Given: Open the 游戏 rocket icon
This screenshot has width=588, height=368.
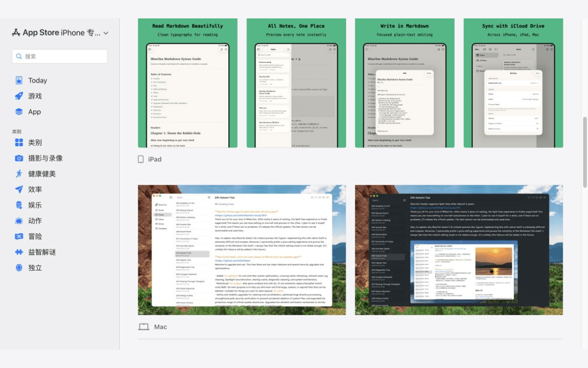Looking at the screenshot, I should [x=19, y=96].
